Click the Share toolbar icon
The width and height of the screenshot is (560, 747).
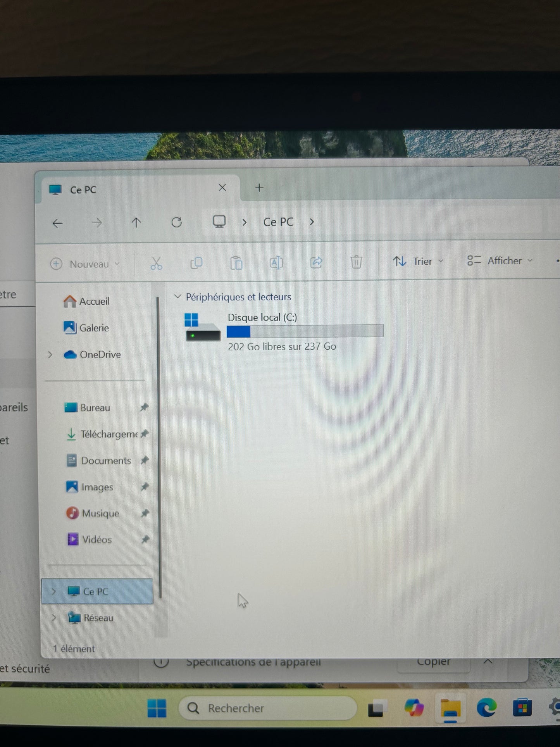coord(316,262)
